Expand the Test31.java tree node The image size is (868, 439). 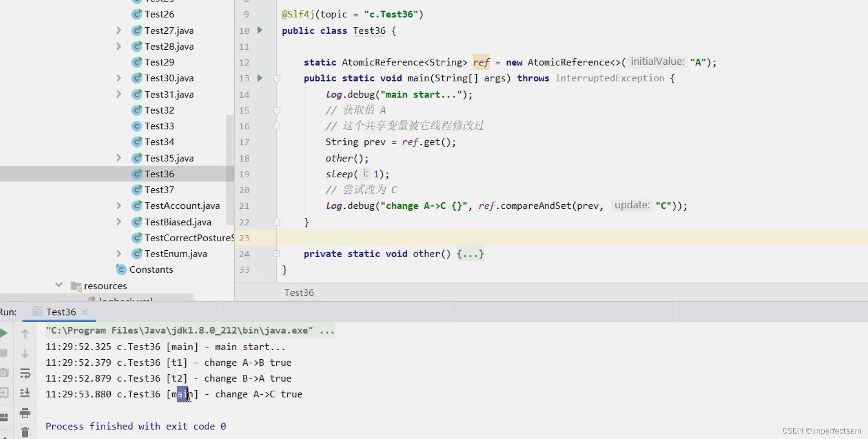click(x=118, y=94)
